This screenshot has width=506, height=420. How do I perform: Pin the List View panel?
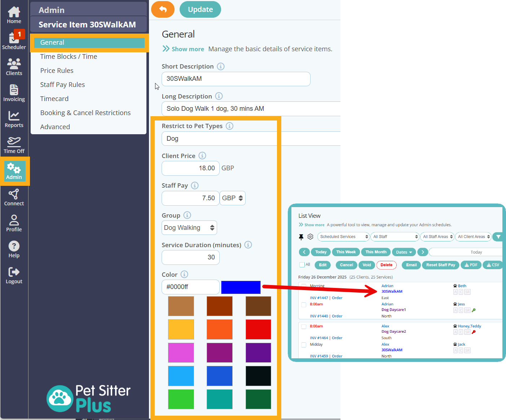[x=302, y=237]
